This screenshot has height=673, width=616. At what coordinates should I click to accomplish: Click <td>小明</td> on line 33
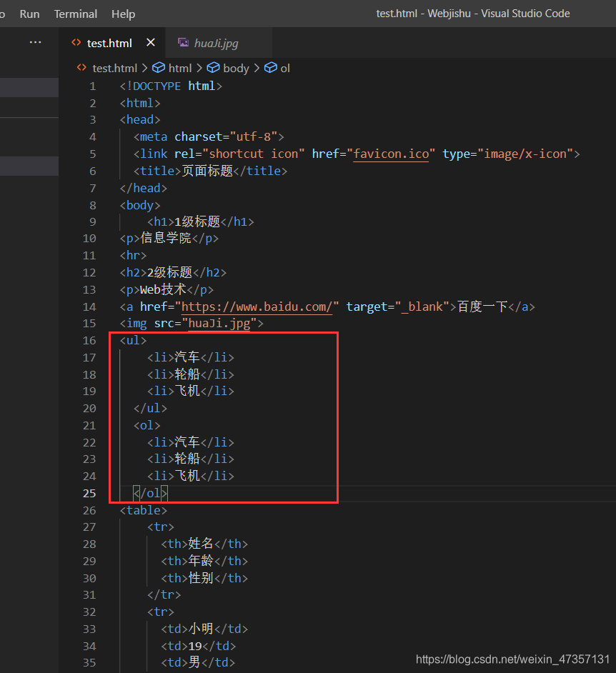(x=204, y=629)
